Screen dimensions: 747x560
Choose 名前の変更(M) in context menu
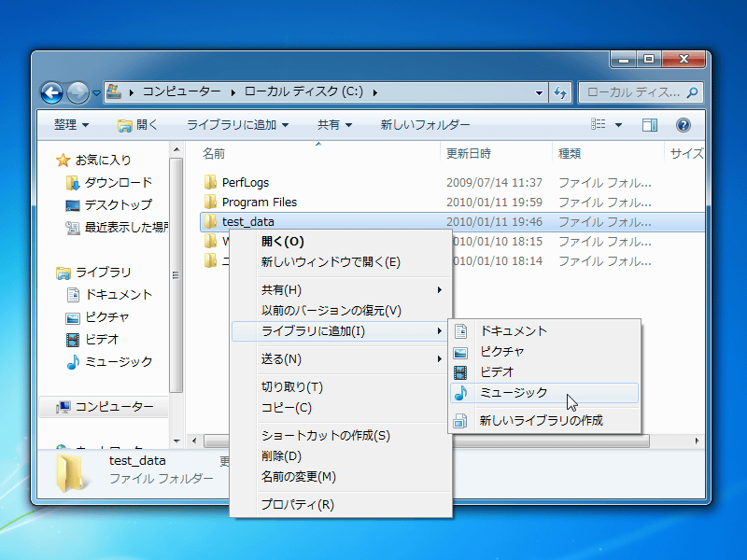pos(340,477)
